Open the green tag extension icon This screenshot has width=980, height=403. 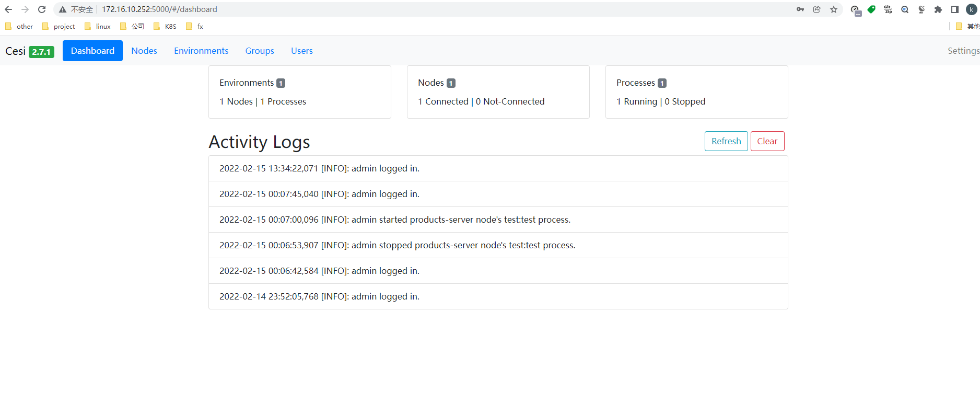point(871,9)
